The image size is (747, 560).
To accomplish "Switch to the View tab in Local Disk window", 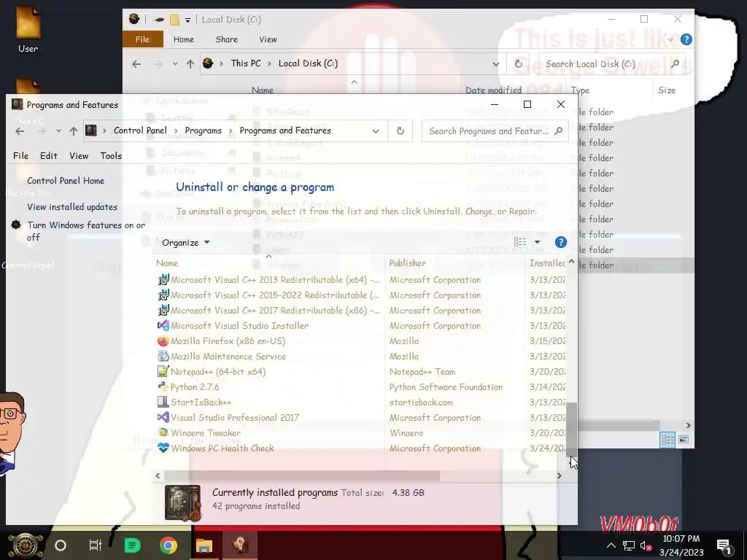I will 268,39.
